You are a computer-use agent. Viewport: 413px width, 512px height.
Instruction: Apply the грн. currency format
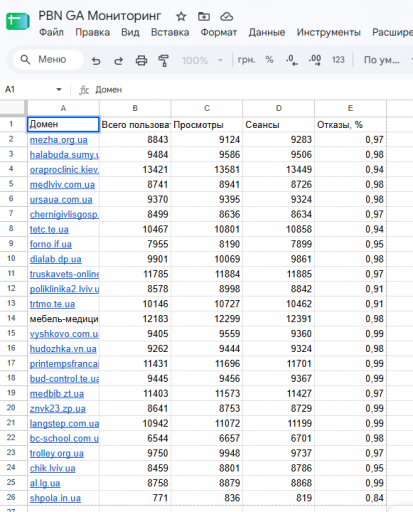click(246, 60)
